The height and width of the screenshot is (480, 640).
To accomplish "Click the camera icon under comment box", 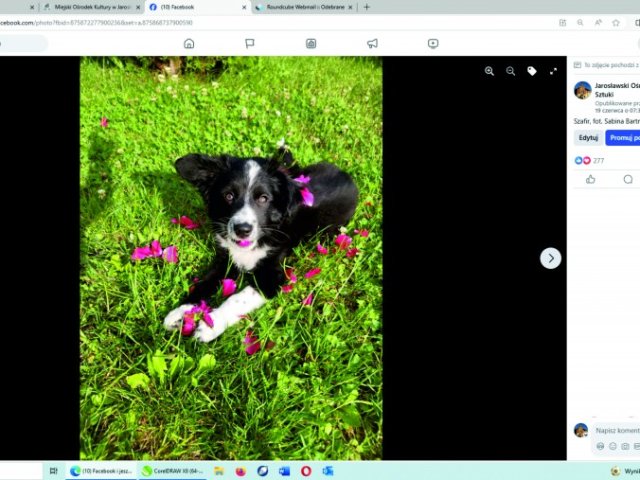I will [x=625, y=446].
